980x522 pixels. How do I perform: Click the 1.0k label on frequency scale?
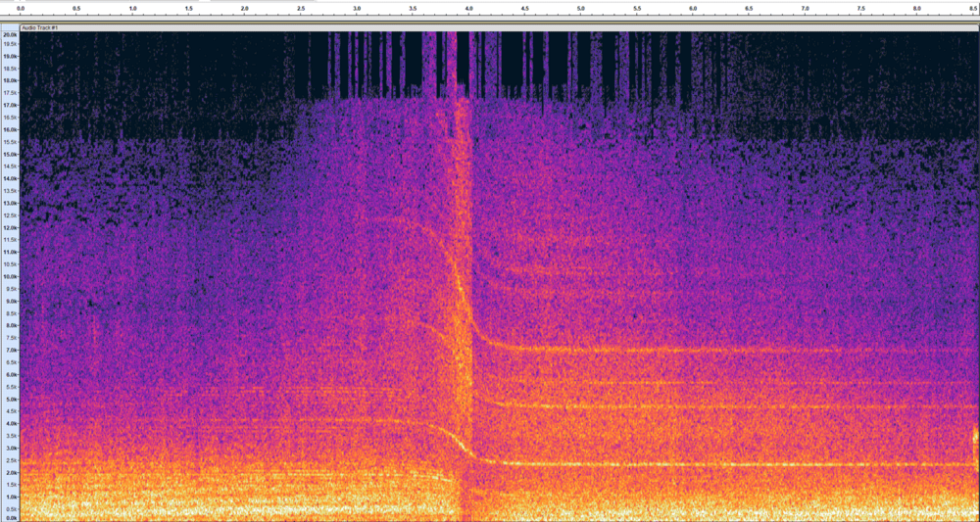11,497
